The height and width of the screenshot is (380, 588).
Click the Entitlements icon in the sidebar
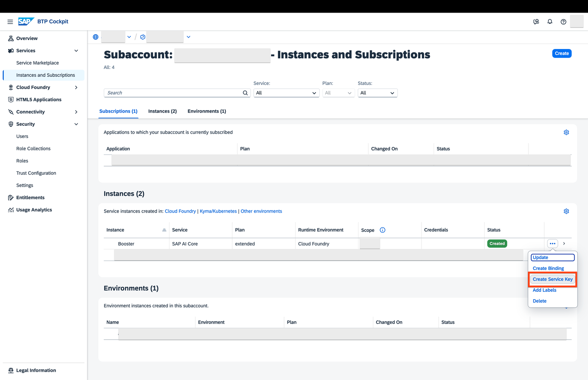(11, 198)
